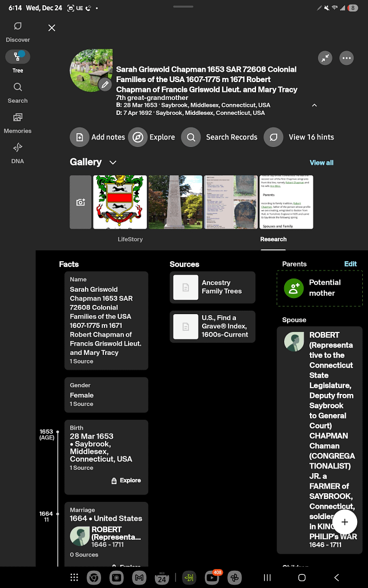368x588 pixels.
Task: Switch to the LifeStory tab
Action: pos(130,239)
